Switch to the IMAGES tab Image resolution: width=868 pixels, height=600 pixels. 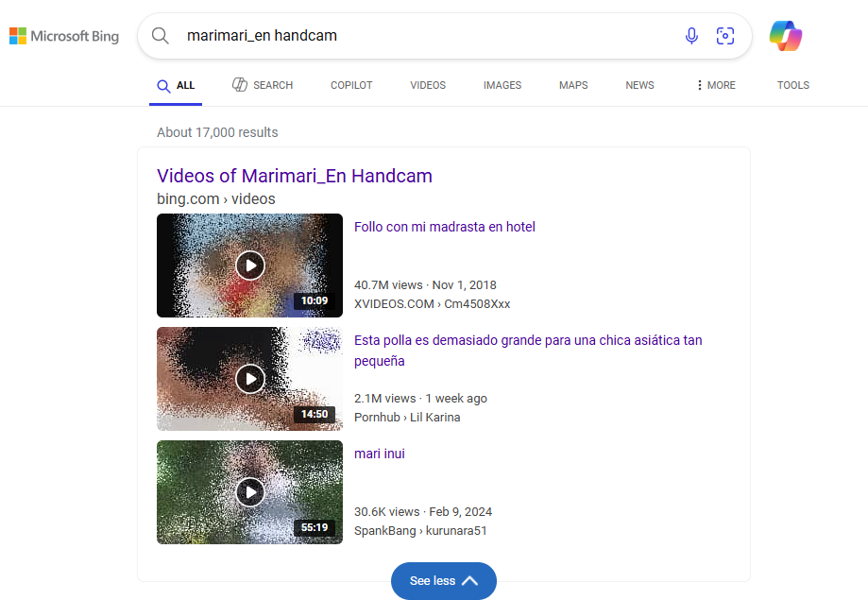(x=502, y=85)
